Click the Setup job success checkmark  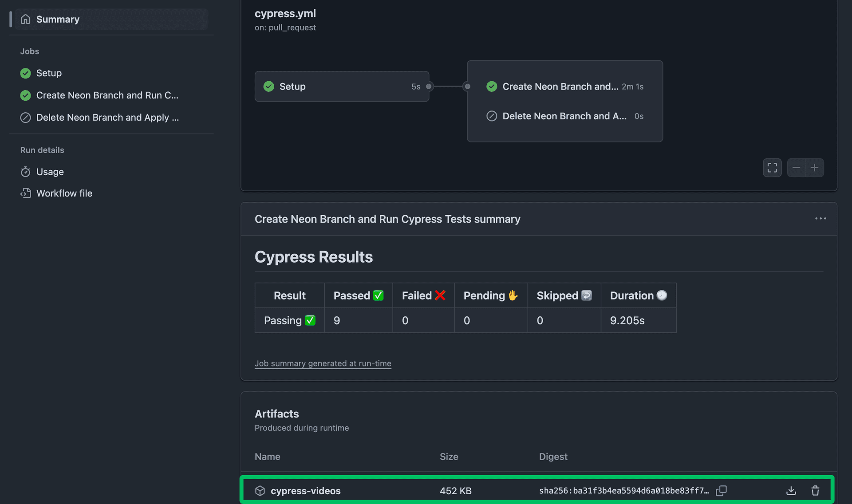26,73
